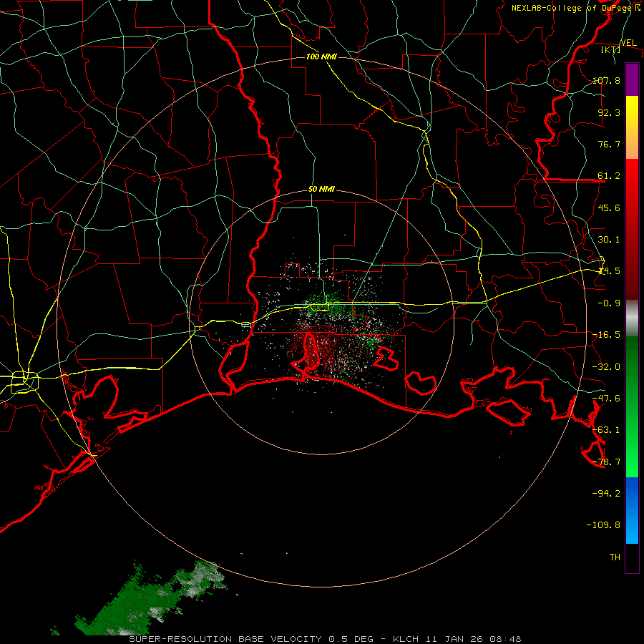Click the [KT] units label
The height and width of the screenshot is (644, 644).
click(610, 49)
